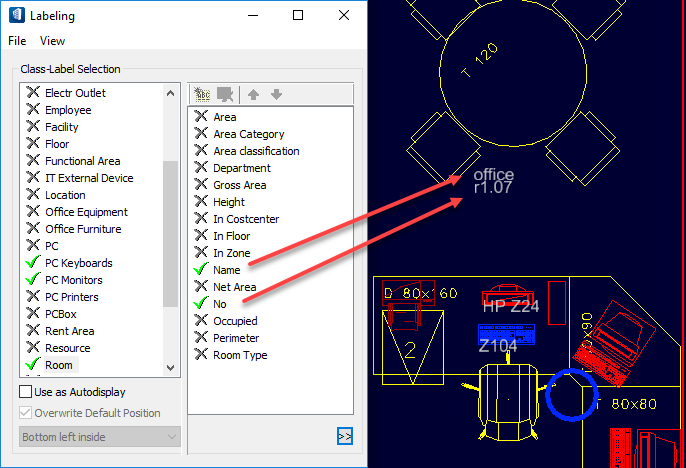
Task: Open the Bottom left inside dropdown
Action: [x=100, y=437]
